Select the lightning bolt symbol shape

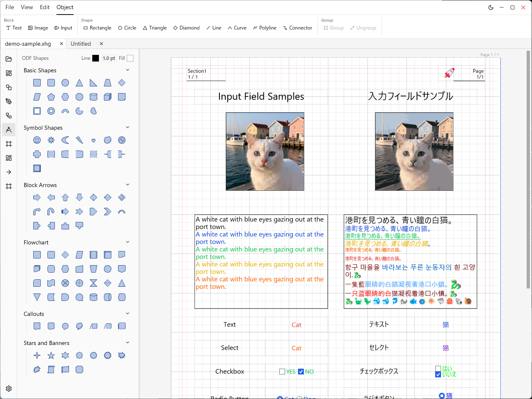click(x=79, y=140)
